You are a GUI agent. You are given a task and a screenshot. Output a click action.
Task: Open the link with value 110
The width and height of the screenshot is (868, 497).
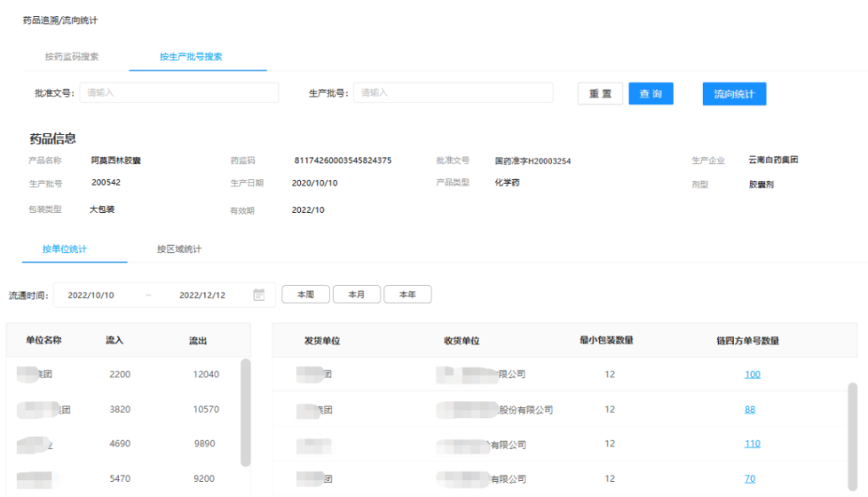click(x=753, y=444)
